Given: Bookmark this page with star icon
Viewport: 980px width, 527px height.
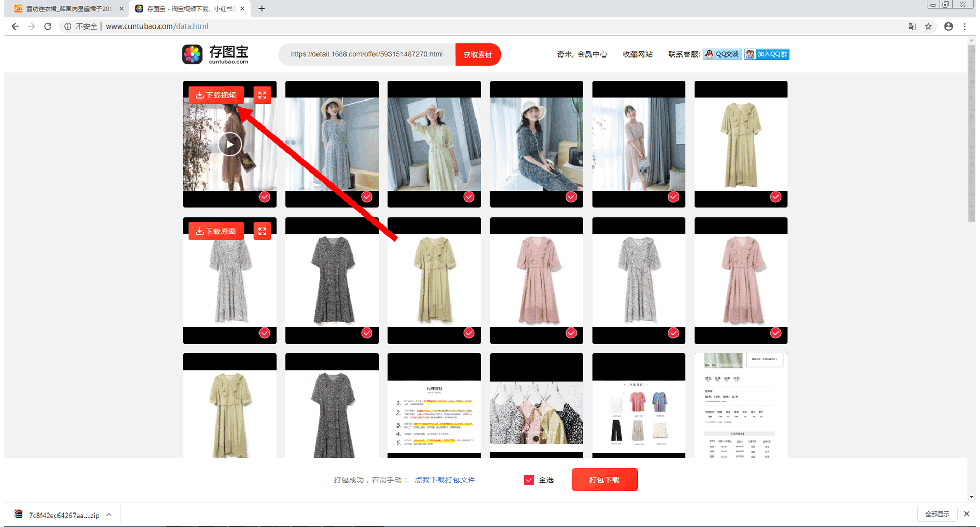Looking at the screenshot, I should (x=928, y=26).
